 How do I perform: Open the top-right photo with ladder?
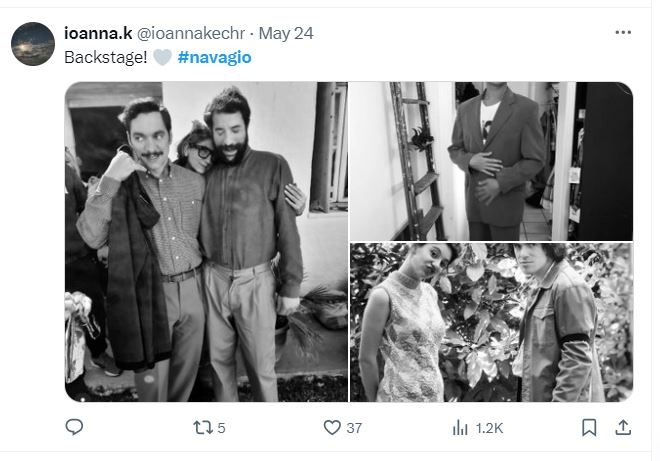click(x=491, y=160)
